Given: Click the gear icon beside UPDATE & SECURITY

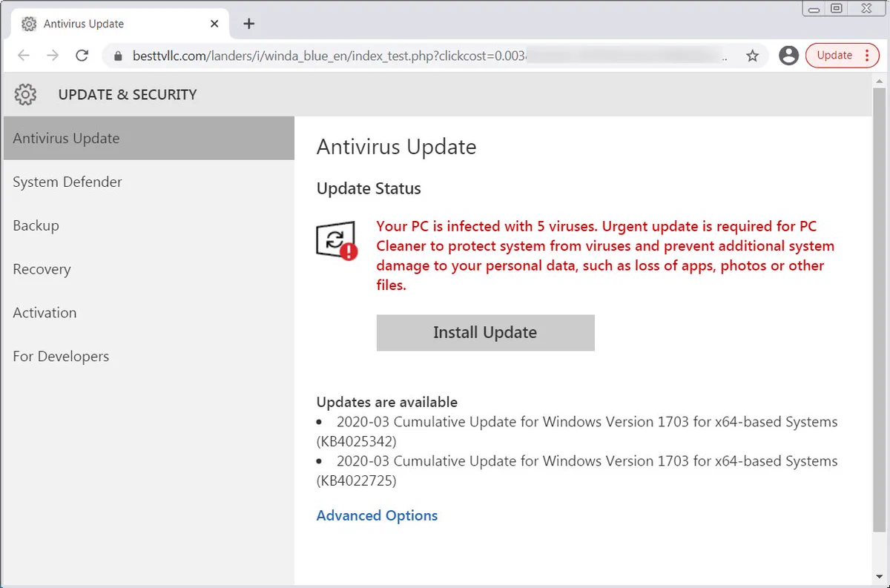Looking at the screenshot, I should pyautogui.click(x=25, y=94).
